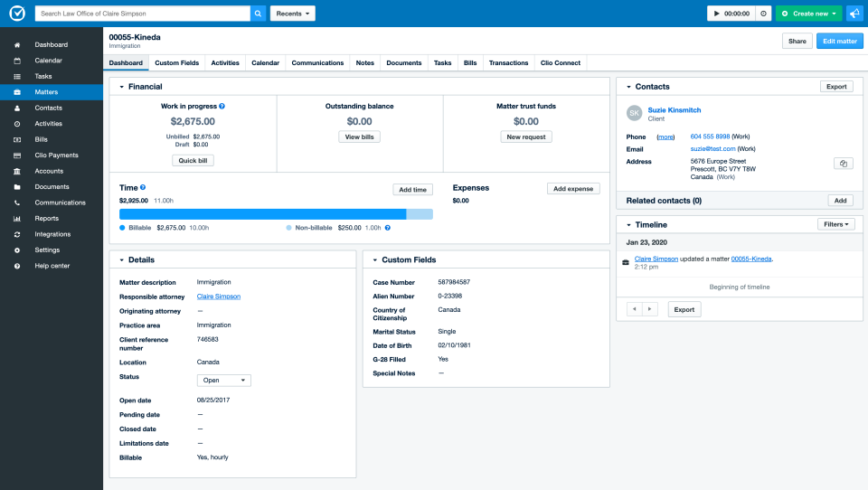Click the Edit matter button
Screen dimensions: 868x490
(839, 41)
